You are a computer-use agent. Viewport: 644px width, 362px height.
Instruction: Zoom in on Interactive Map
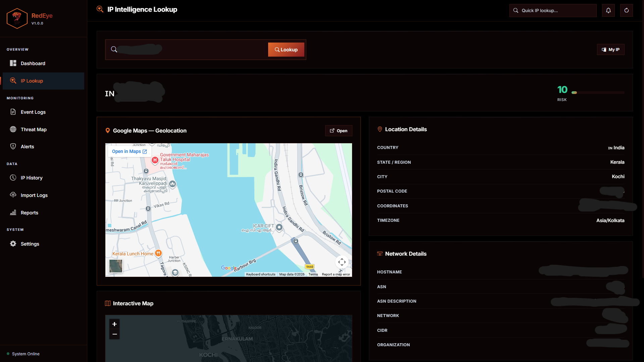(114, 324)
